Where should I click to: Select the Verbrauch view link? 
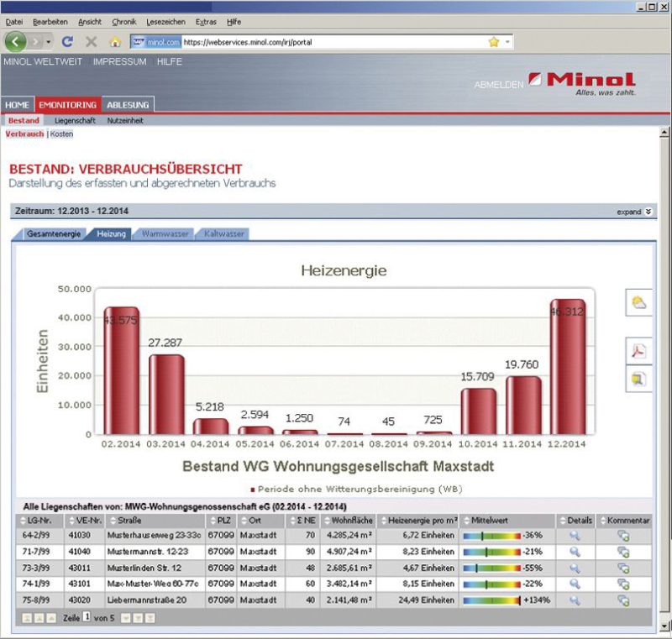(x=24, y=134)
